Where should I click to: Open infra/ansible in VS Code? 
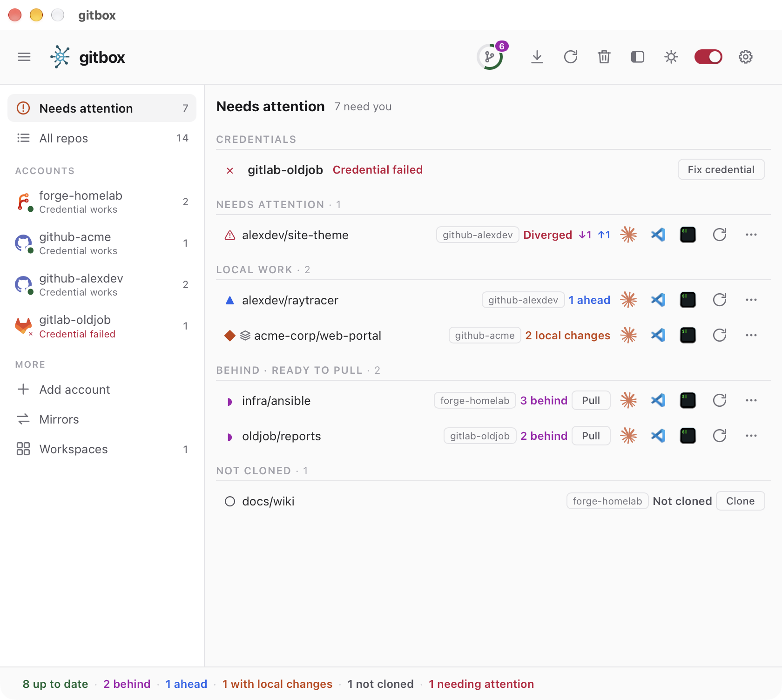pos(658,400)
